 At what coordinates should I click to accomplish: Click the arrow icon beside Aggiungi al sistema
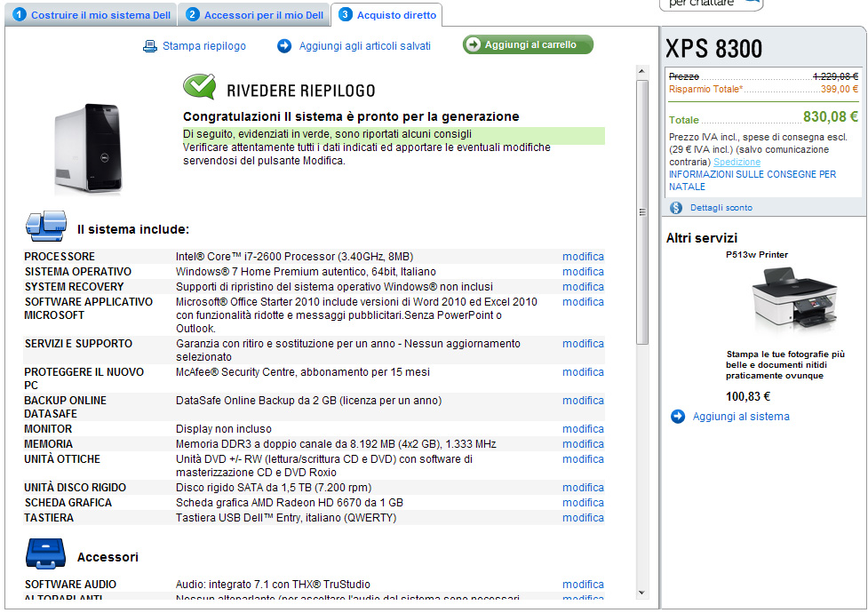(678, 417)
